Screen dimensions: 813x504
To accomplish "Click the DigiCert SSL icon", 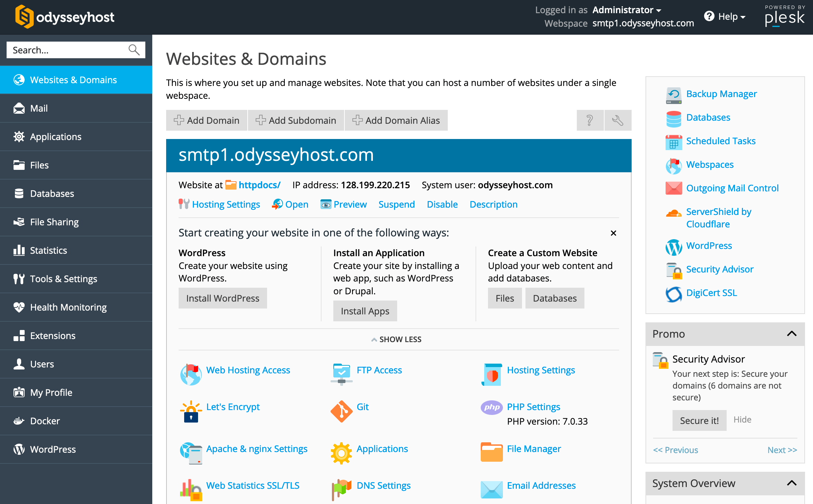I will coord(674,294).
